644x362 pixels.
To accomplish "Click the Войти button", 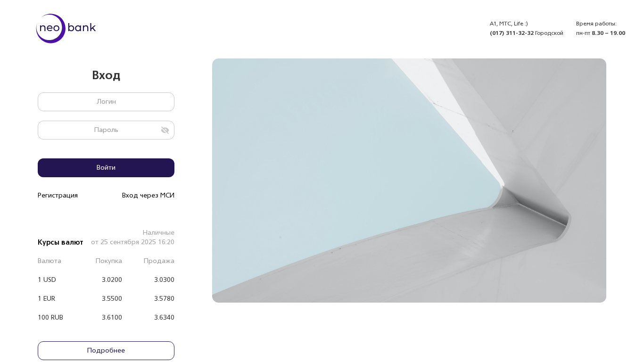I will [106, 168].
